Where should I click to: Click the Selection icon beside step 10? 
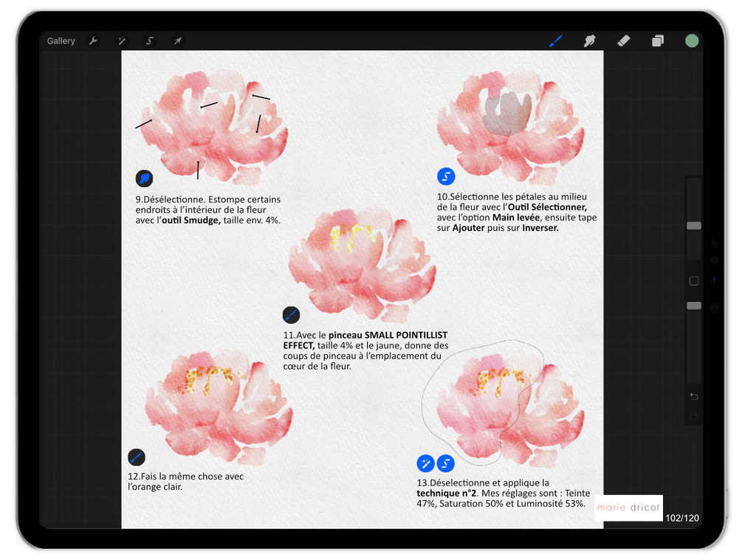tap(446, 176)
